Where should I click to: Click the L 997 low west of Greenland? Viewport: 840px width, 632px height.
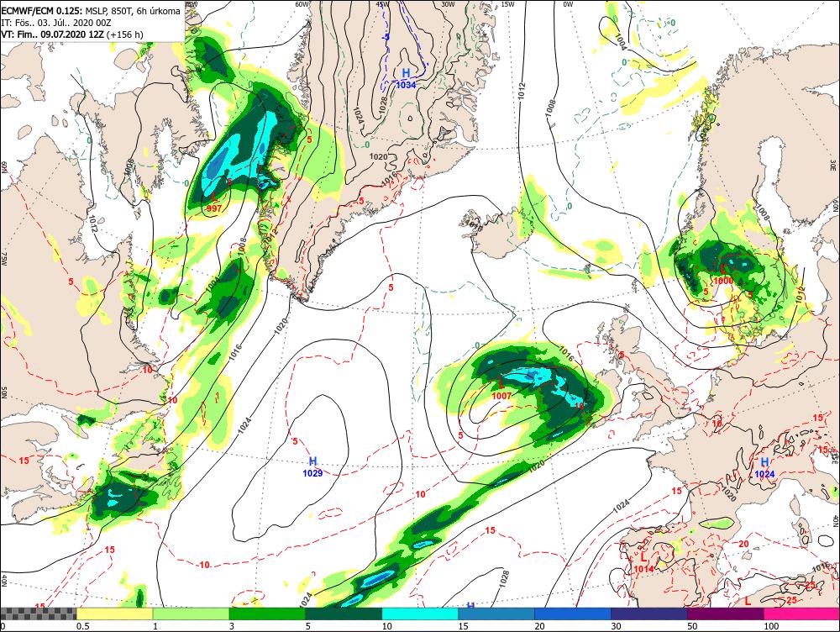[213, 203]
